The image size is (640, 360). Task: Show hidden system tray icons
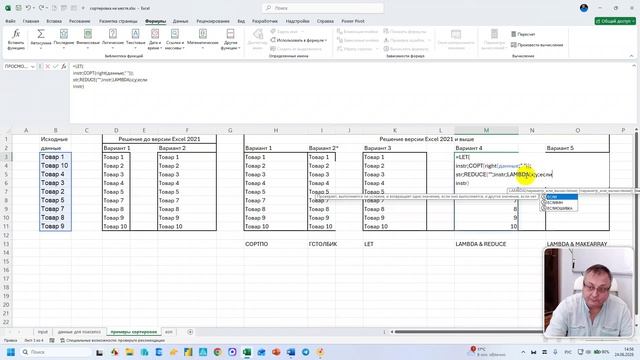(x=523, y=352)
